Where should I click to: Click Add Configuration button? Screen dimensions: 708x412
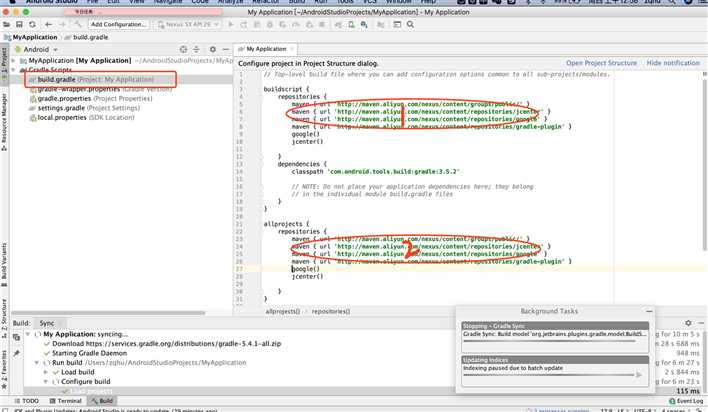click(118, 24)
